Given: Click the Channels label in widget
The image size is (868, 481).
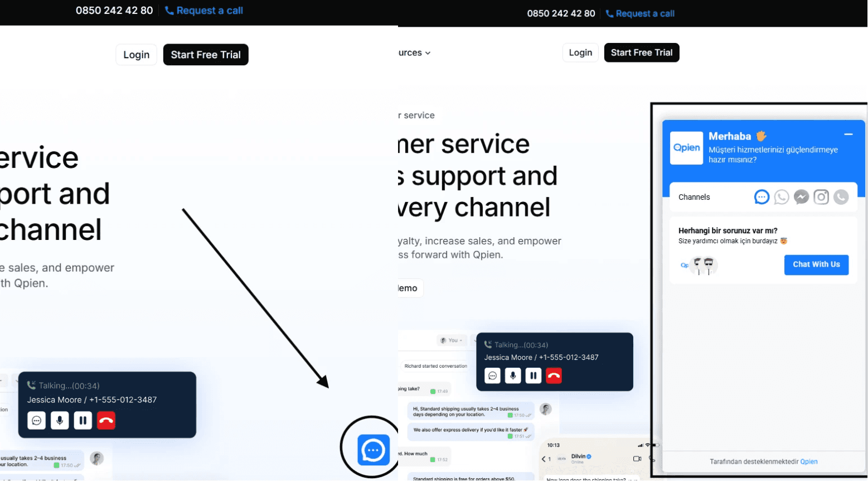Looking at the screenshot, I should click(x=694, y=197).
